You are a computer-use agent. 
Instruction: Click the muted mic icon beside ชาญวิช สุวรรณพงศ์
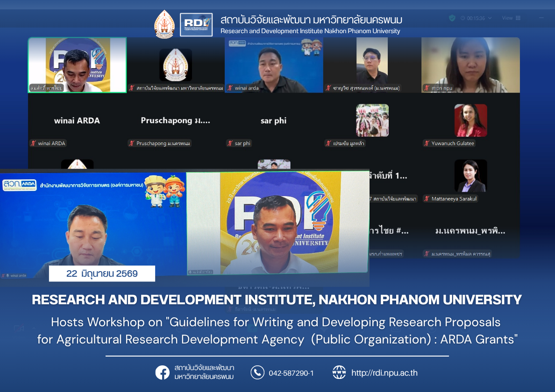(x=328, y=88)
